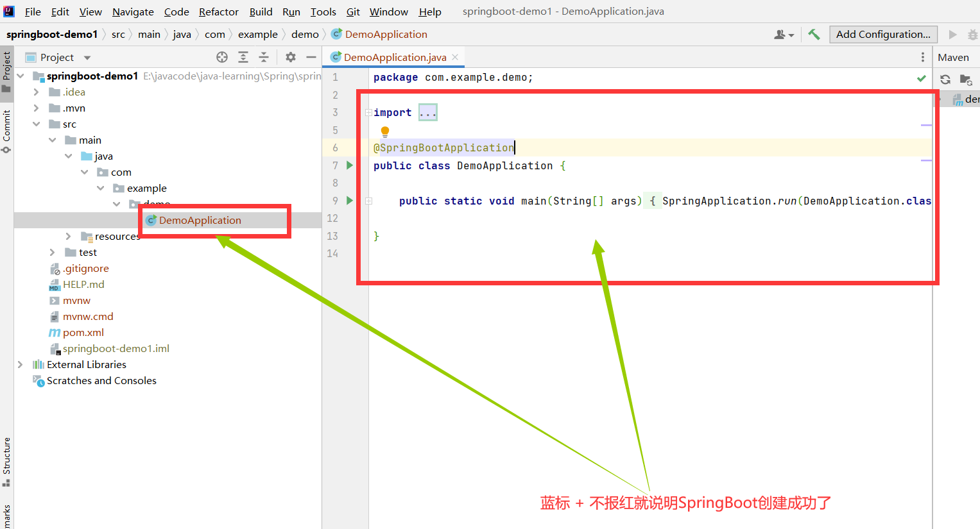Open the Navigate menu

tap(133, 12)
